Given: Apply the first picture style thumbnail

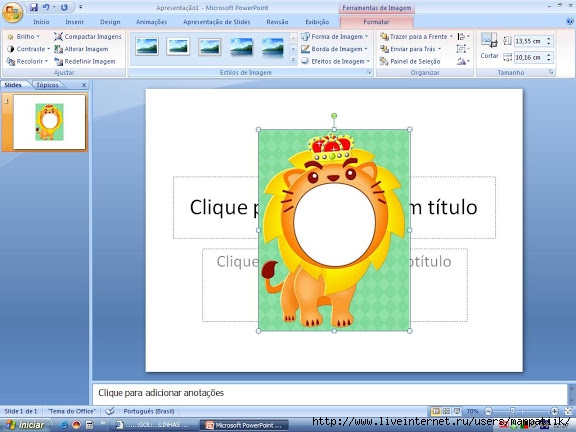Looking at the screenshot, I should pos(147,47).
